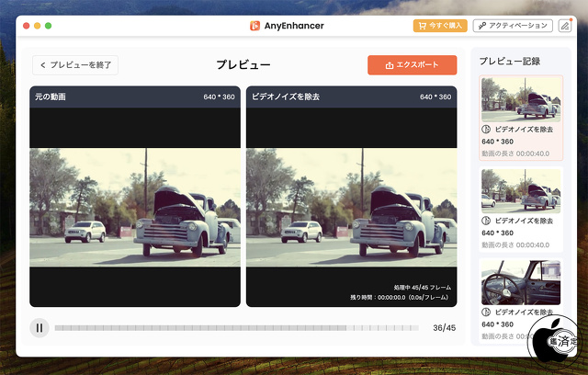Exit preview with プレビューを終了 button
The width and height of the screenshot is (588, 375).
[75, 65]
